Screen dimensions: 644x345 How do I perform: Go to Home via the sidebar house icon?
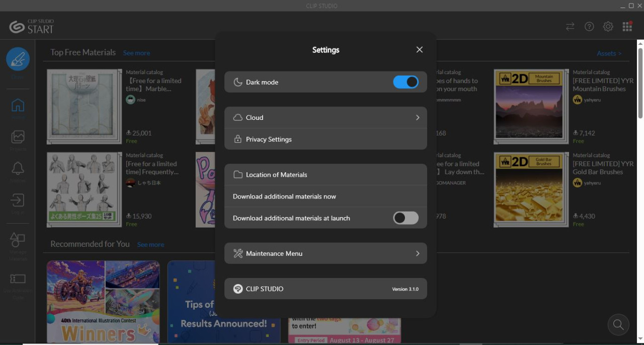[18, 105]
